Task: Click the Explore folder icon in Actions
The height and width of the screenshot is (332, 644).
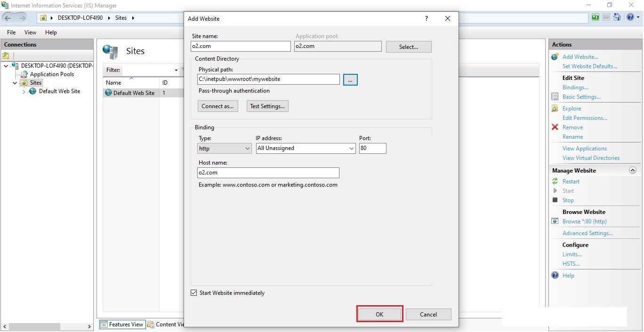Action: click(555, 108)
